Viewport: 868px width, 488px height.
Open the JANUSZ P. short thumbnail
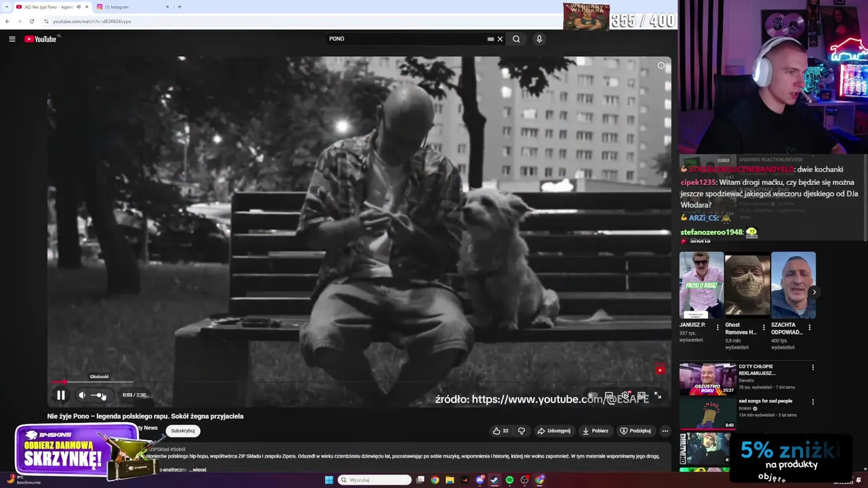(701, 285)
